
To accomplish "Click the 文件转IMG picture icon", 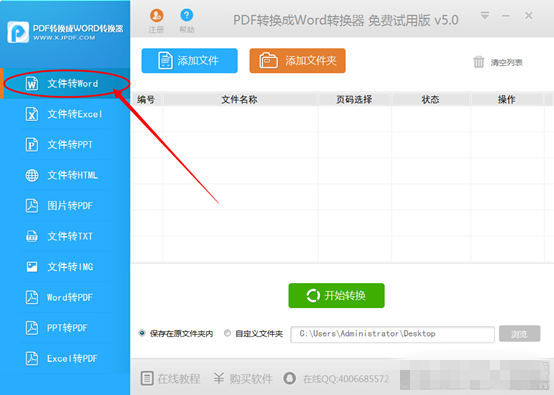I will (32, 267).
